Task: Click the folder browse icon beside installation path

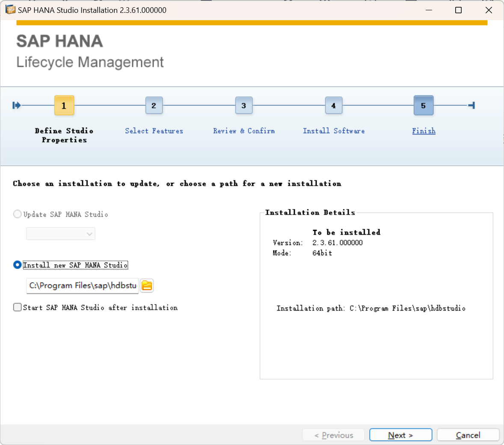Action: pos(147,285)
